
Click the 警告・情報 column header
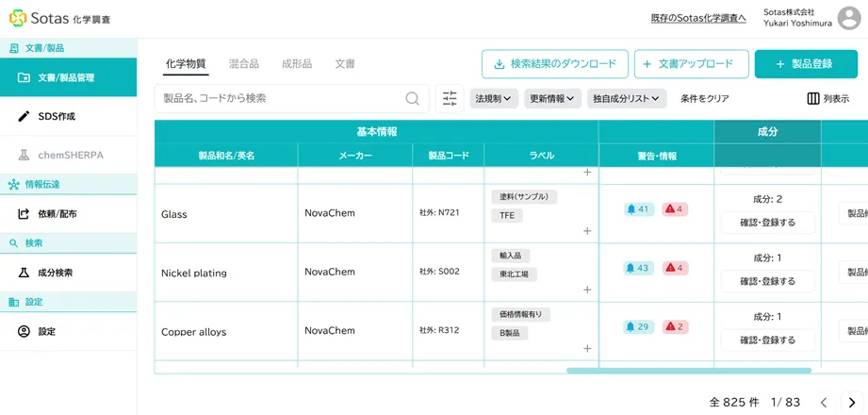[657, 156]
